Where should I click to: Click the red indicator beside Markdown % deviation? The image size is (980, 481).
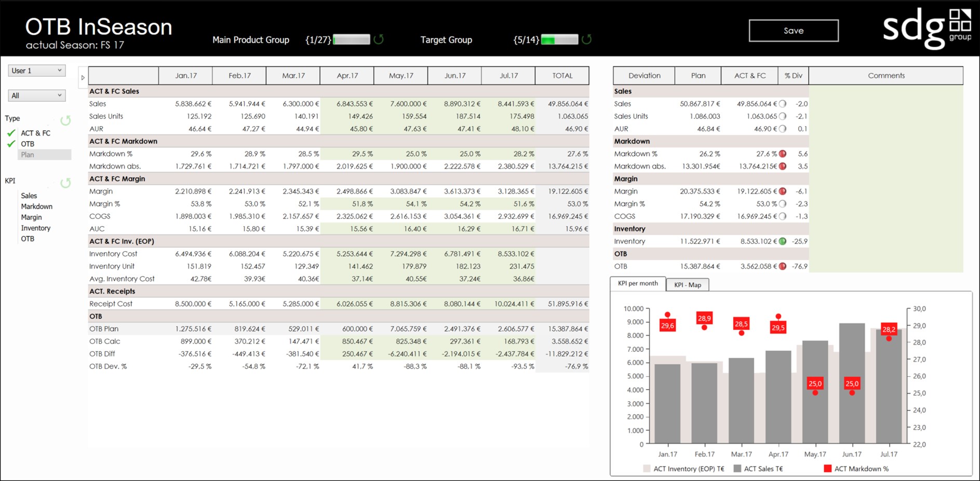tap(783, 154)
